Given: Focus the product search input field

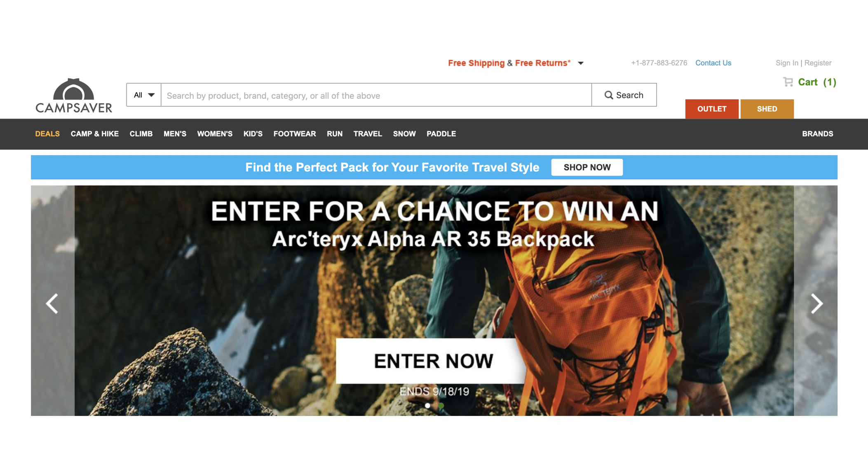Looking at the screenshot, I should (x=376, y=95).
